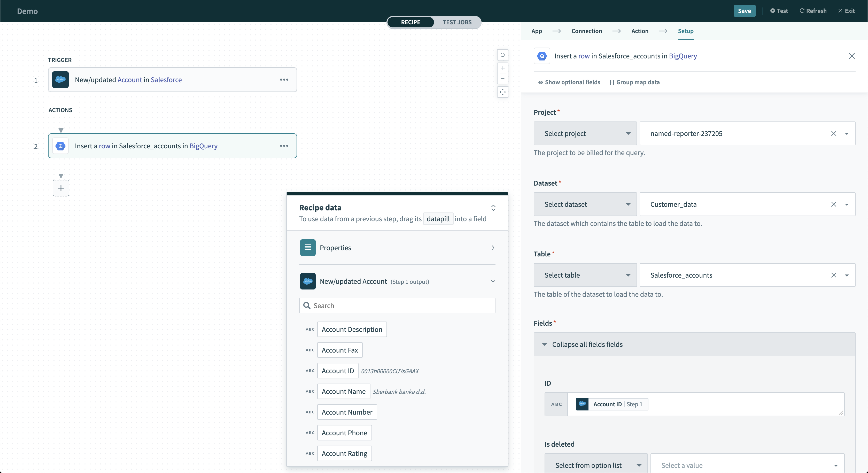The height and width of the screenshot is (473, 868).
Task: Click the collapse arrow on Recipe data panel
Action: click(493, 208)
